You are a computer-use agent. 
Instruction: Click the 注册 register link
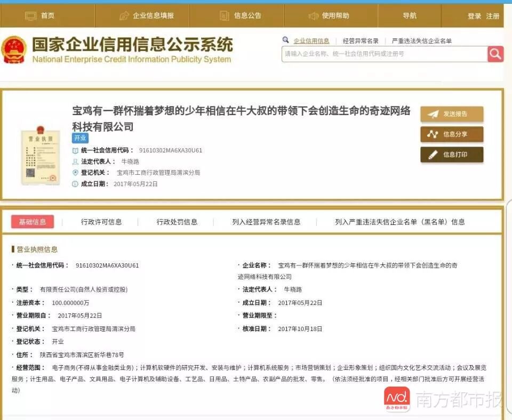[492, 16]
